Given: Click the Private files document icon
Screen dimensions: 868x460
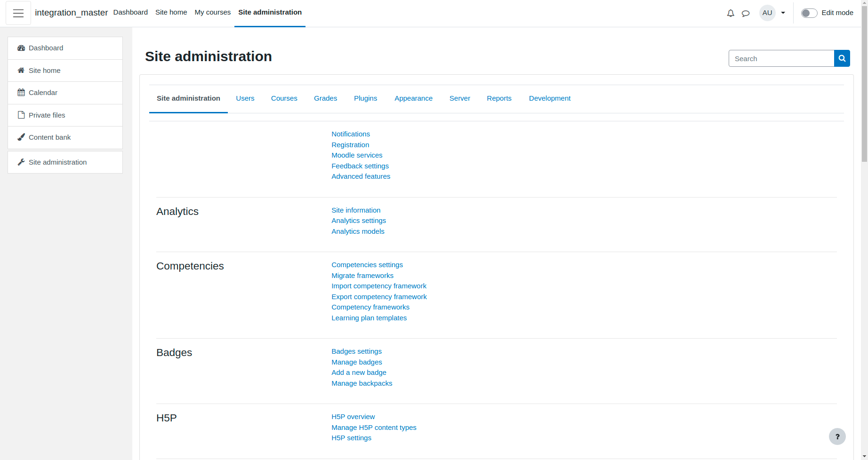Looking at the screenshot, I should 21,115.
